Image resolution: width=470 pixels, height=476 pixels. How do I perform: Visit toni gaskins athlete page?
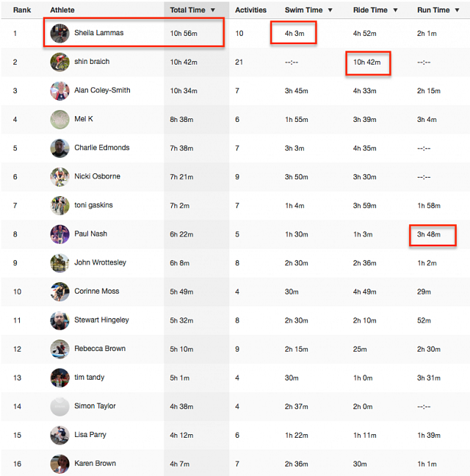tap(93, 205)
